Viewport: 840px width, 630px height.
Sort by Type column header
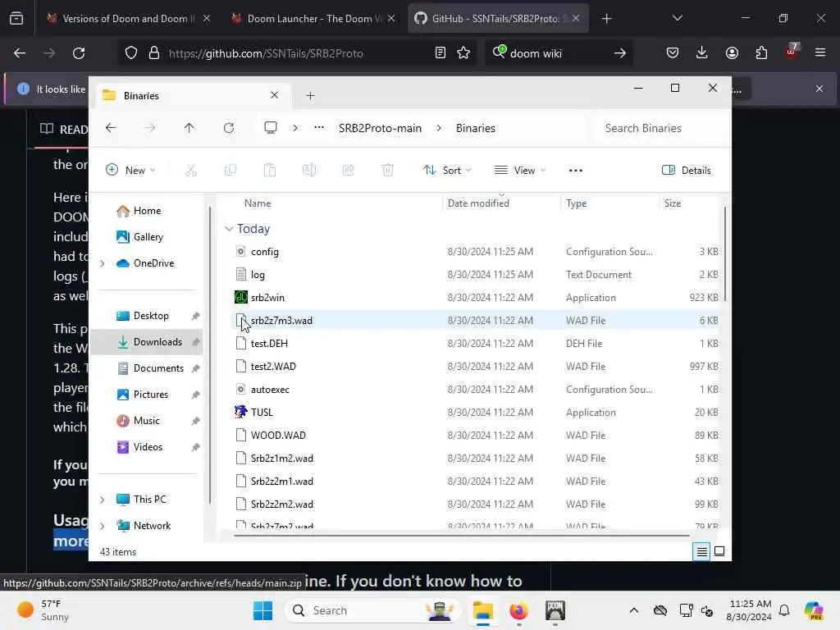coord(577,203)
